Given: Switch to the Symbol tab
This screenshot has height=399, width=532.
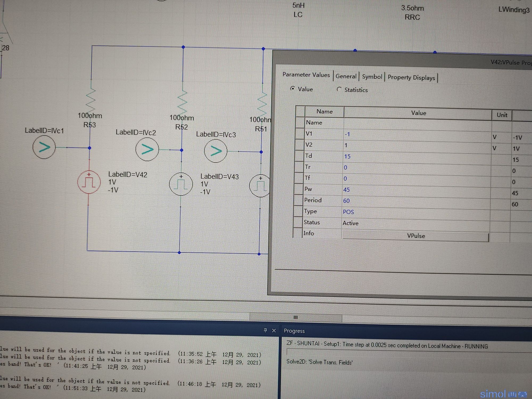Looking at the screenshot, I should point(372,77).
